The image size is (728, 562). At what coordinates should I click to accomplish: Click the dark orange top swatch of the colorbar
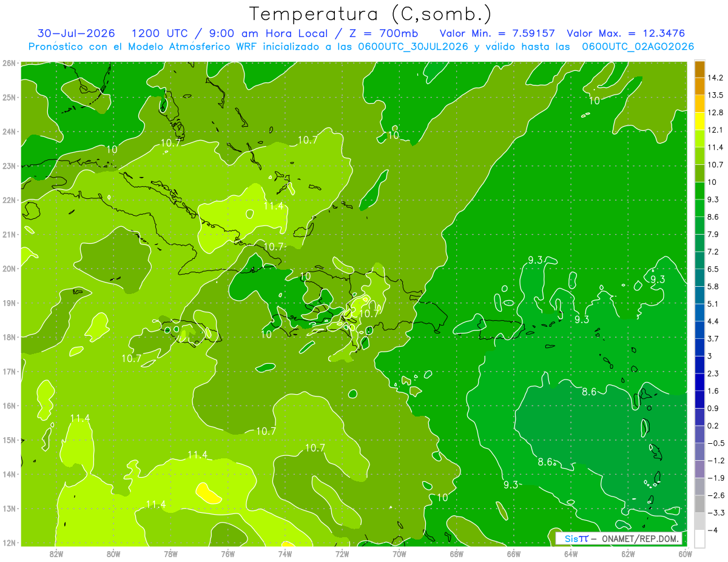pos(699,69)
